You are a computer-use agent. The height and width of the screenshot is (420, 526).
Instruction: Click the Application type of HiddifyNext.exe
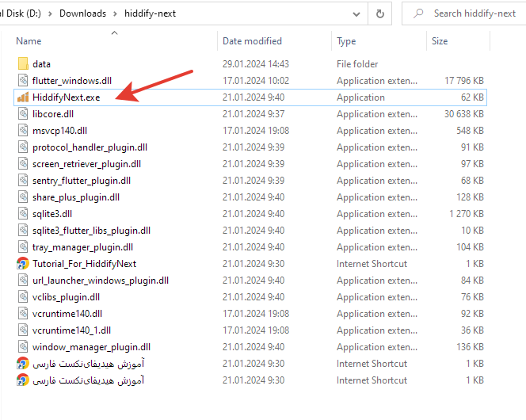pyautogui.click(x=360, y=97)
